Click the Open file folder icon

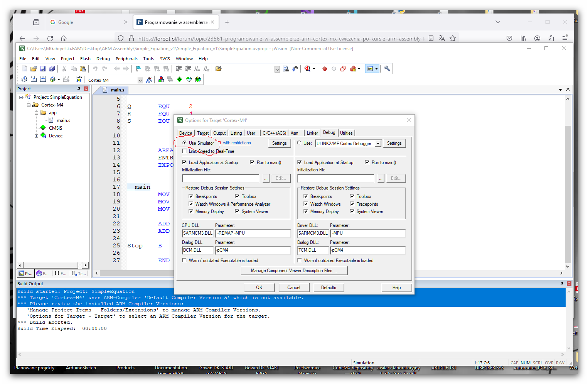coord(34,69)
